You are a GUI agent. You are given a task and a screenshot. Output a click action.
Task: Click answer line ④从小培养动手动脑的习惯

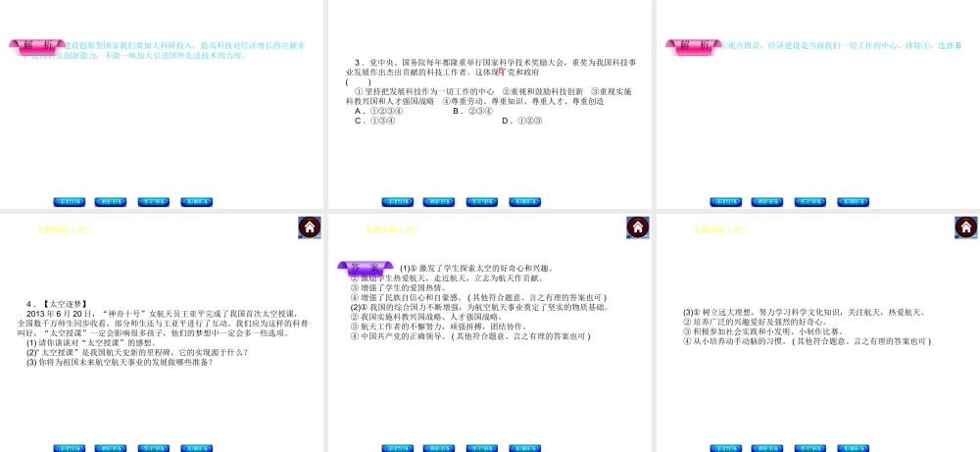tap(807, 341)
